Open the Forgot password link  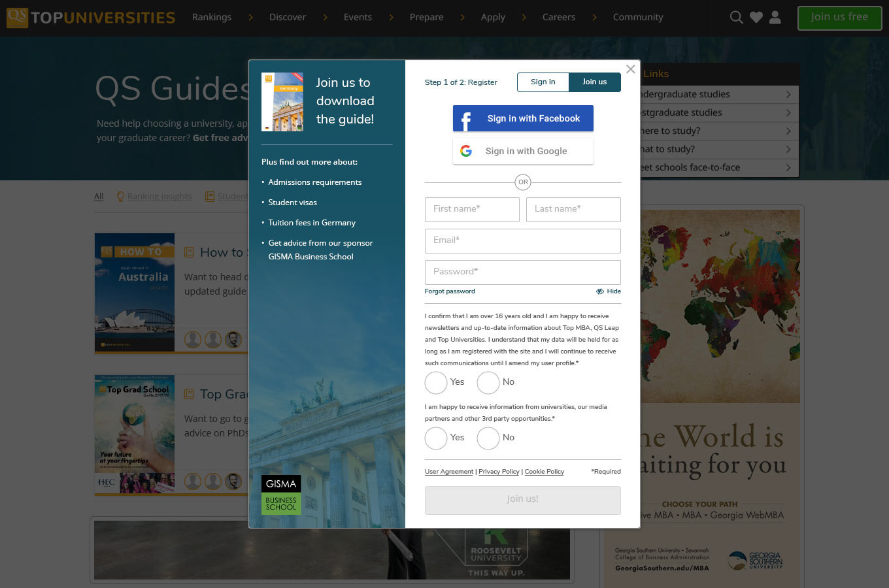(450, 291)
